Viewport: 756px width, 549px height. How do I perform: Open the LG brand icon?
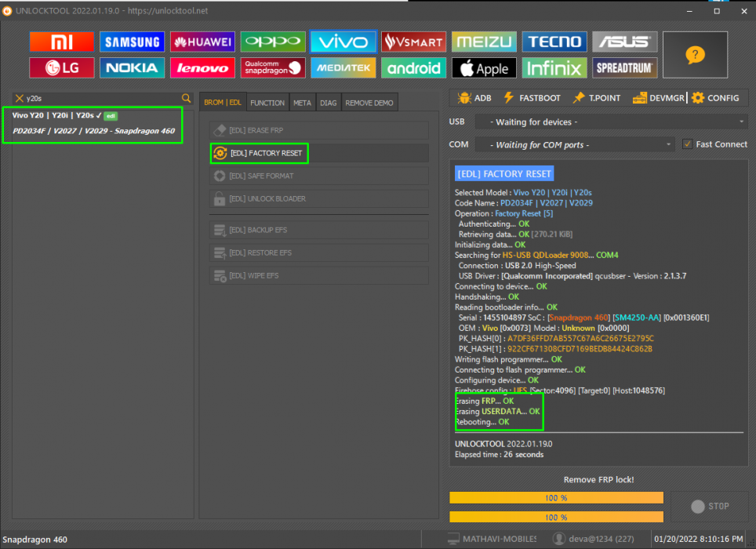62,68
